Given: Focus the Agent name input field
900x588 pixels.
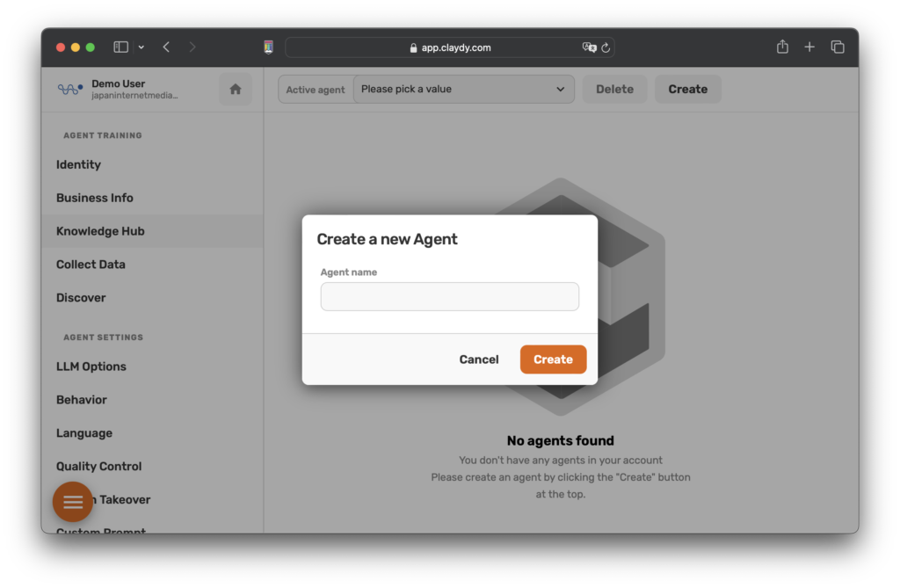Looking at the screenshot, I should click(x=449, y=296).
